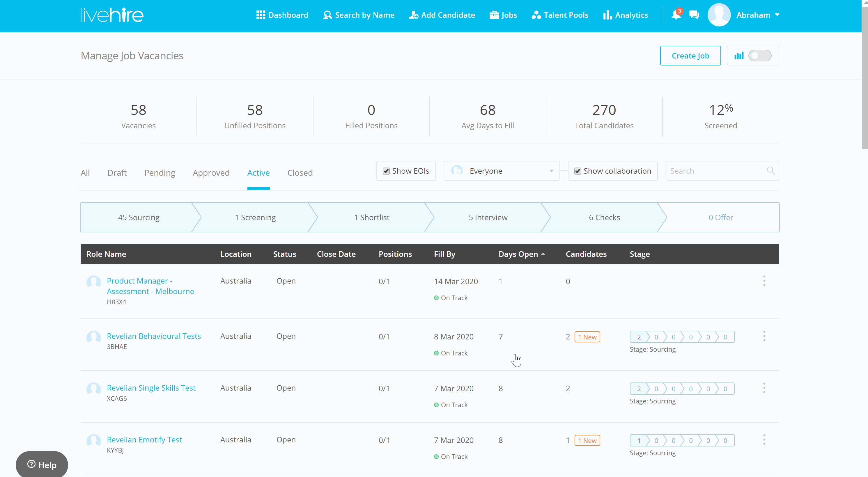Switch to the Pending tab

pyautogui.click(x=160, y=173)
